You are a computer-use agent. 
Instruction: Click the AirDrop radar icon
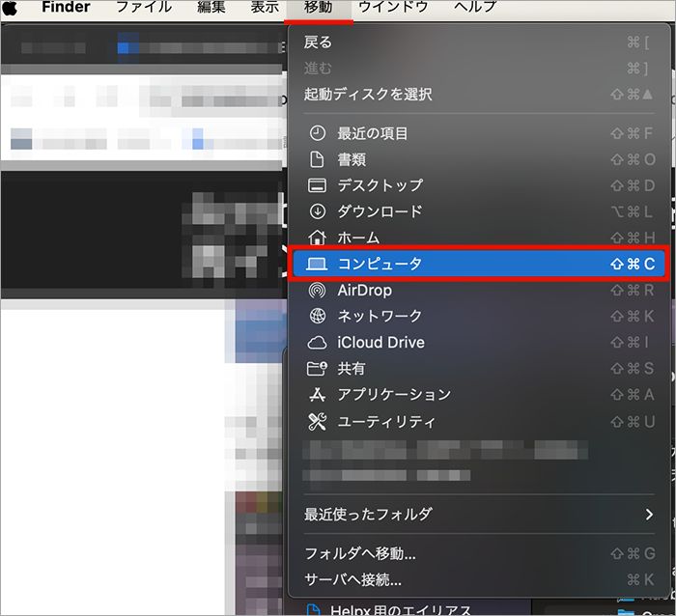tap(318, 290)
